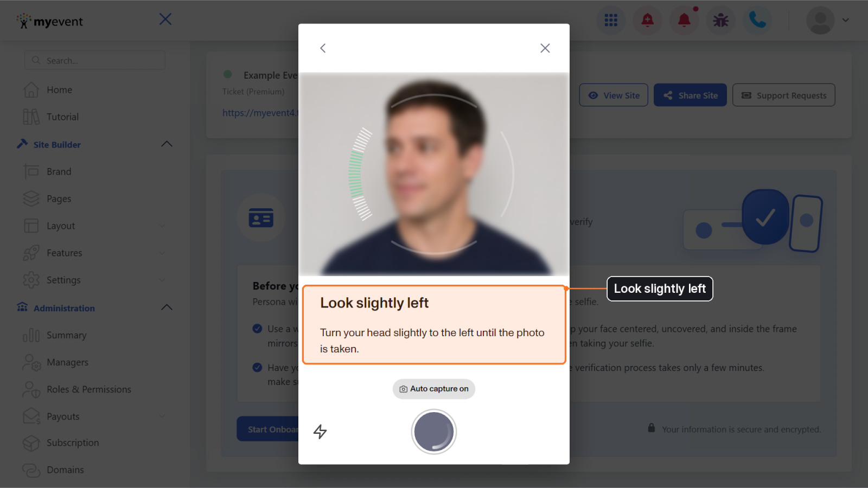
Task: Open the alerts bell with red dot
Action: click(x=685, y=21)
